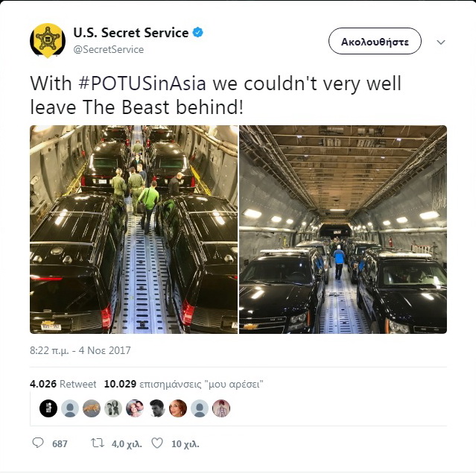Viewport: 476px width, 474px height.
Task: Click the red-haired woman liker avatar
Action: tap(178, 408)
